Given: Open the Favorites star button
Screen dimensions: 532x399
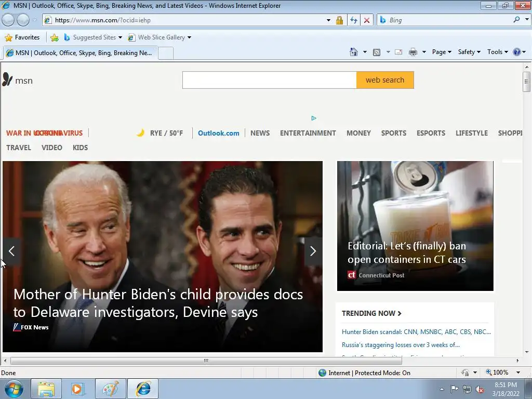Looking at the screenshot, I should [22, 37].
